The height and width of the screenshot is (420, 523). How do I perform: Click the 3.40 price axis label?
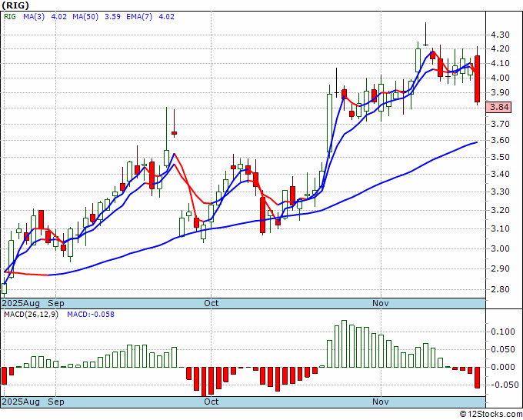coord(500,174)
